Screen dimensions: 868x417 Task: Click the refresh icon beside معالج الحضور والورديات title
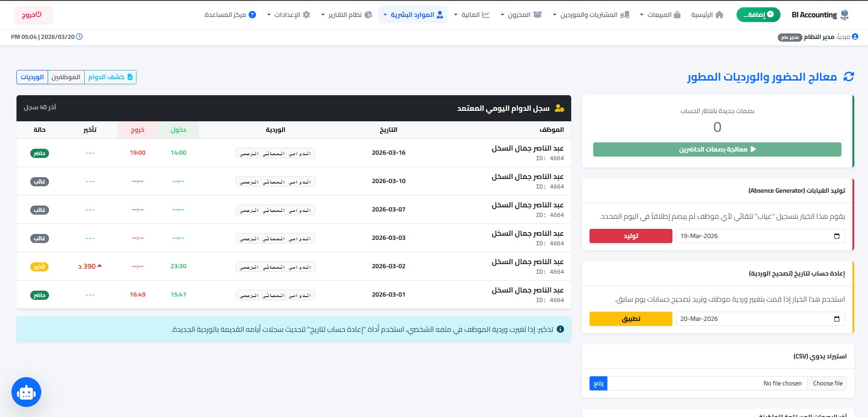[848, 77]
